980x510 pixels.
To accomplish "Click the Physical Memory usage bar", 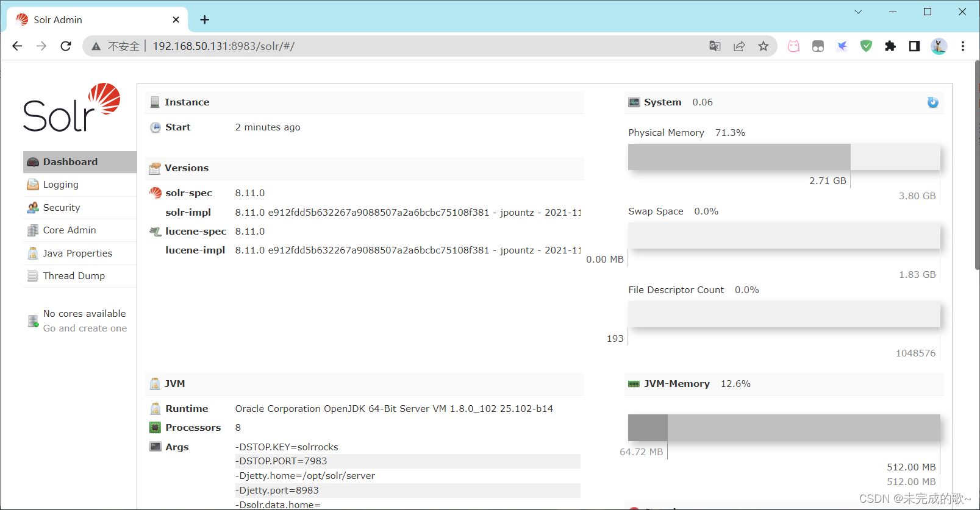I will coord(784,157).
